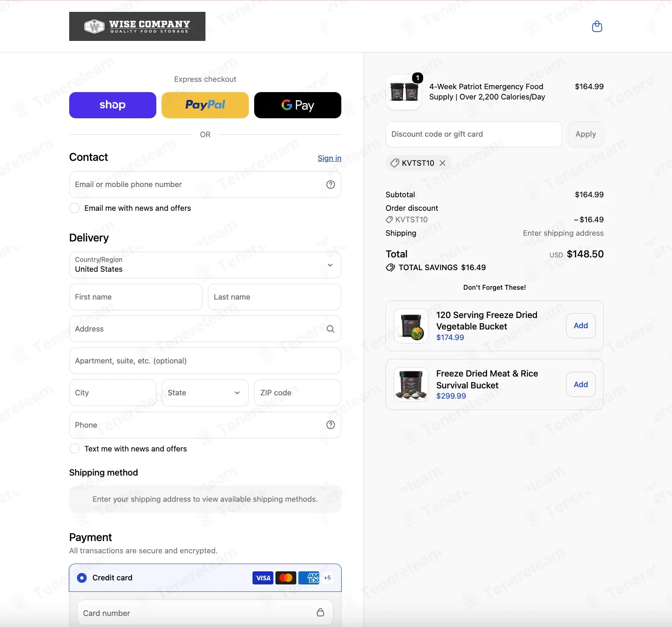Click the 4-Week Patriot Emergency Food Supply thumbnail

pyautogui.click(x=404, y=92)
